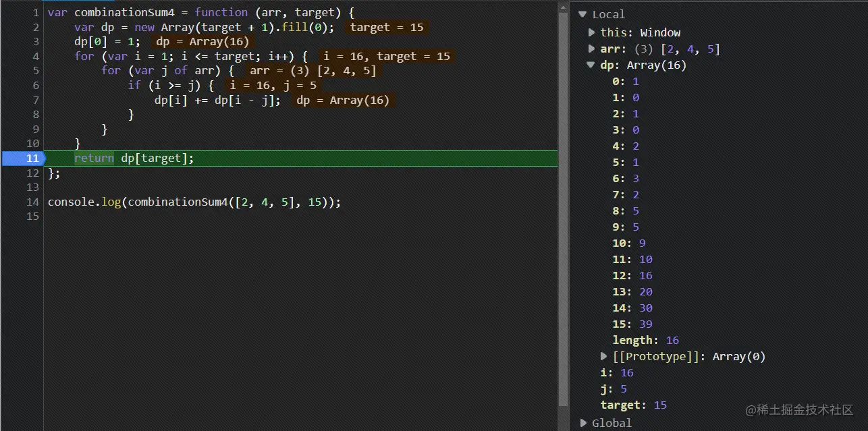Select dp entry '14: 30'
868x431 pixels.
(632, 308)
